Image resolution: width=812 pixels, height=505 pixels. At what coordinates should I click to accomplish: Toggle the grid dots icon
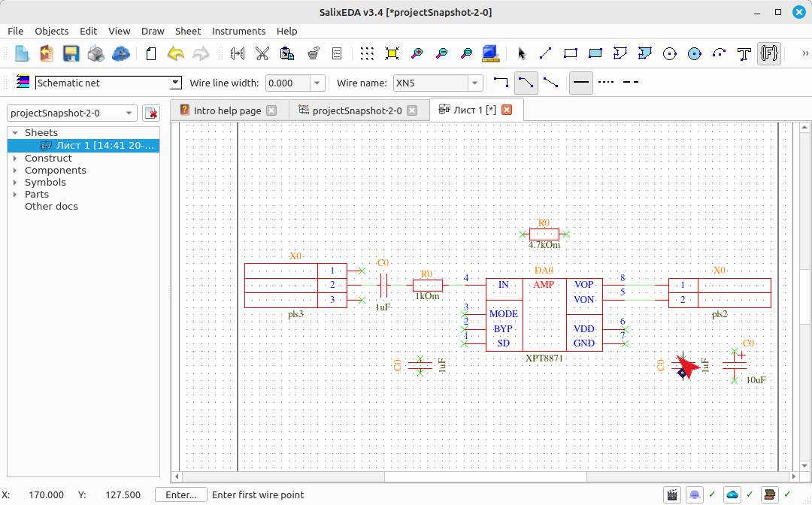[x=367, y=53]
